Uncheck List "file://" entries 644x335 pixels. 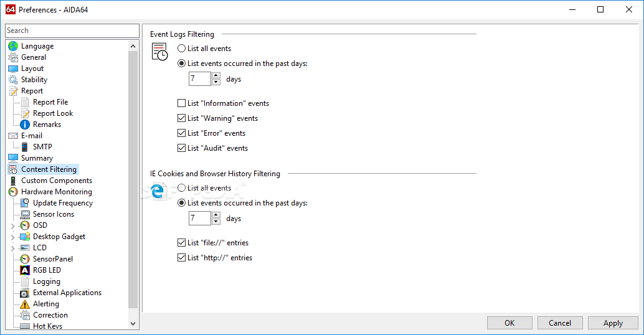tap(181, 243)
